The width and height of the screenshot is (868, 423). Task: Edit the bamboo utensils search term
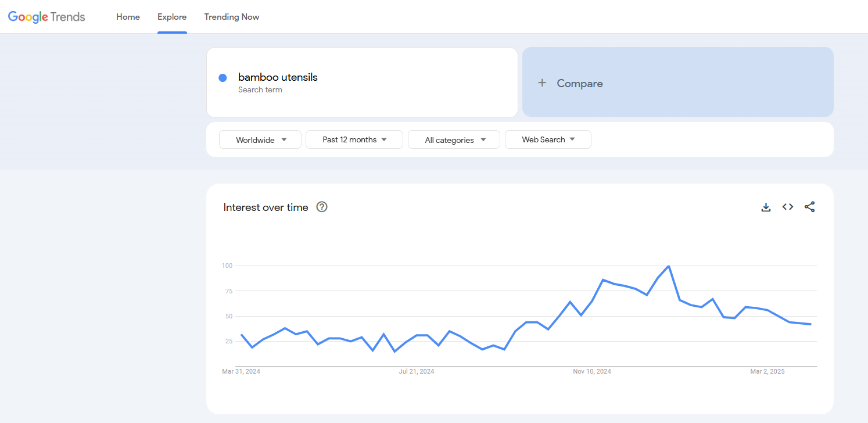click(278, 77)
